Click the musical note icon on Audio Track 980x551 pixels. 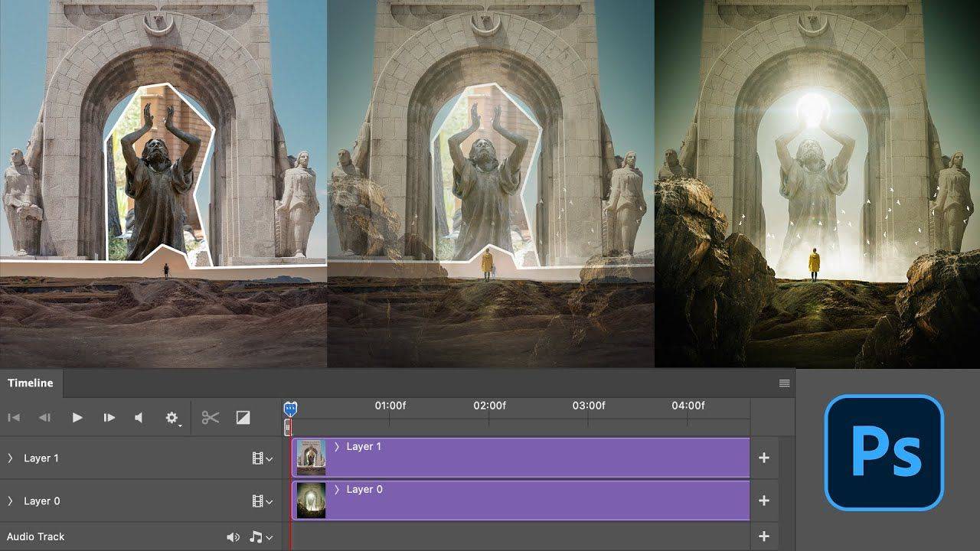click(x=257, y=536)
